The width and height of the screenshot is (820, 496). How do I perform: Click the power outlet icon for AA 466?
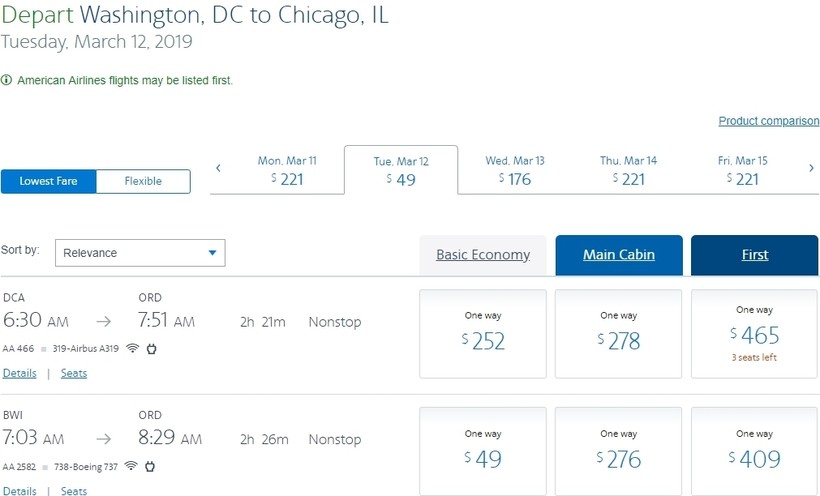[x=152, y=349]
